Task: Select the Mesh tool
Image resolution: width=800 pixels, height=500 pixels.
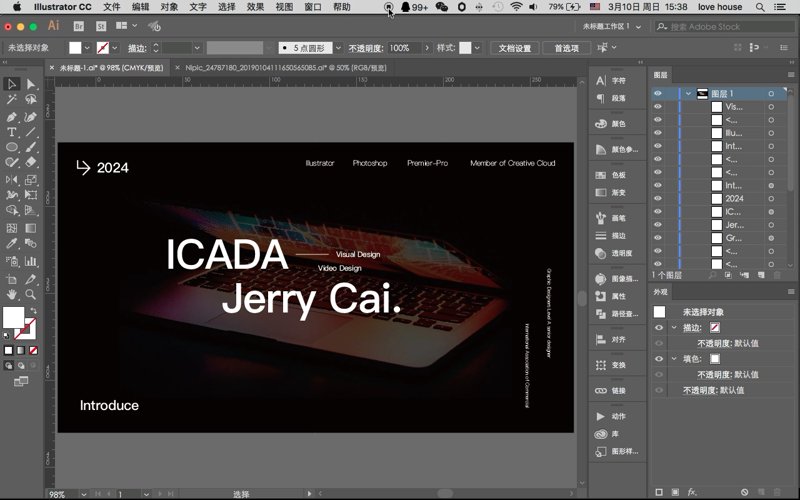Action: coord(12,228)
